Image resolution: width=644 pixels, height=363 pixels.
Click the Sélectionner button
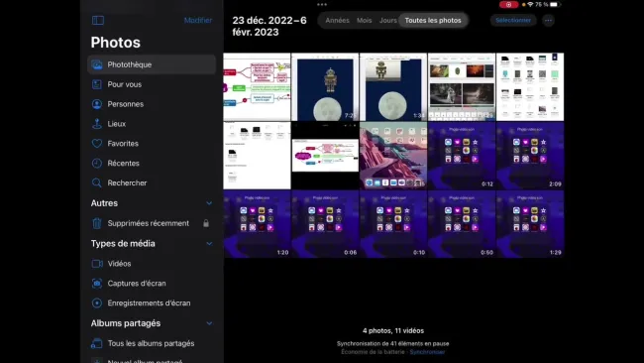513,20
